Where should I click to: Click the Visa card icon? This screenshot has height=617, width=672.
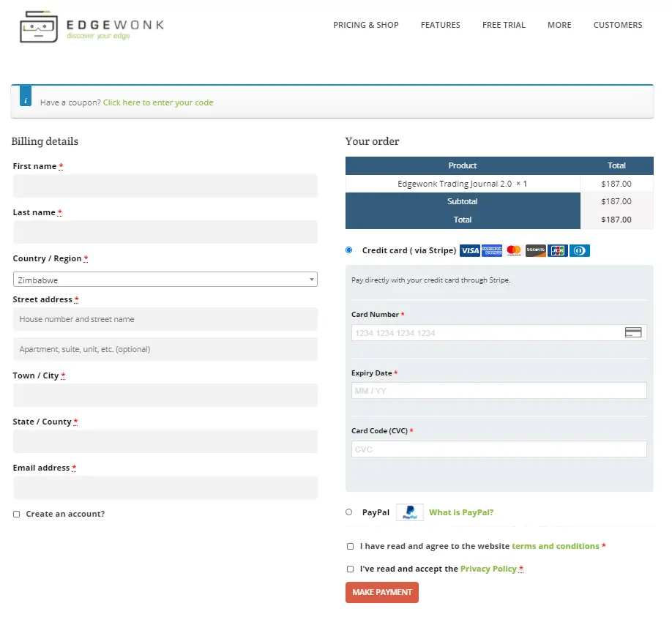pos(470,250)
